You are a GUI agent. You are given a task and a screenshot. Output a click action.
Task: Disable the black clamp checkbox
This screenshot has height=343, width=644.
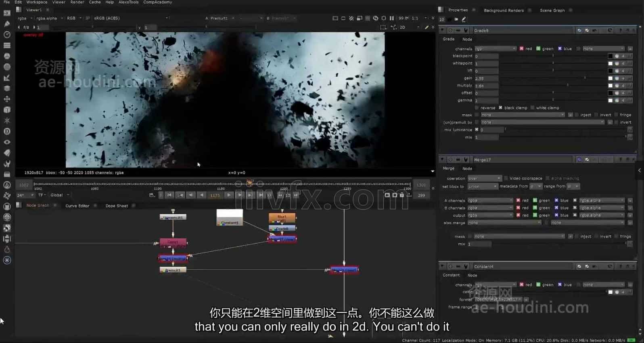pyautogui.click(x=500, y=108)
